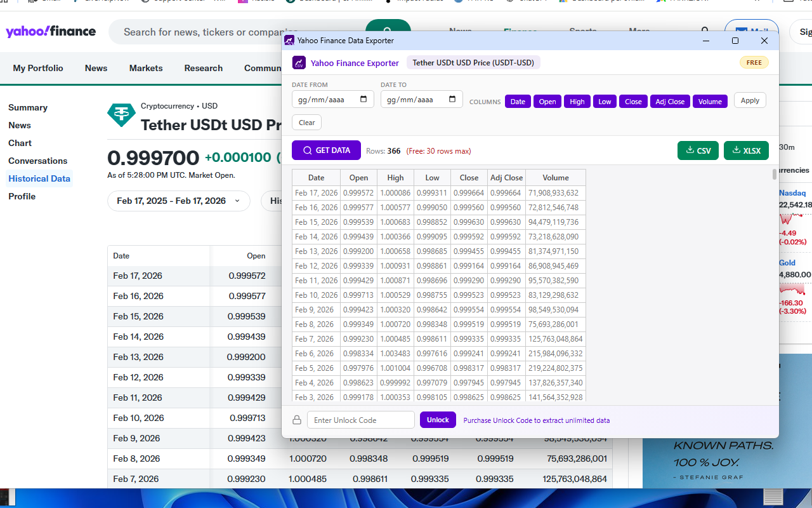Download the data as CSV
Viewport: 812px width, 508px height.
[698, 150]
